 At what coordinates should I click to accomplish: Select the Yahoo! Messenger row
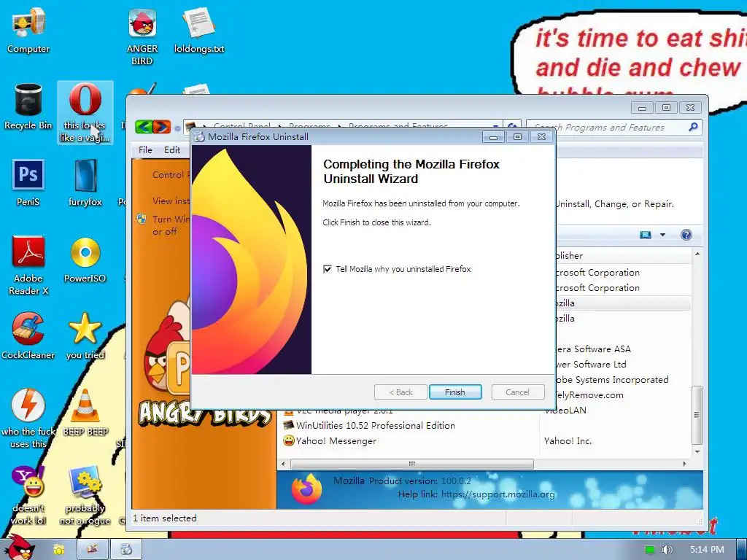click(x=486, y=441)
